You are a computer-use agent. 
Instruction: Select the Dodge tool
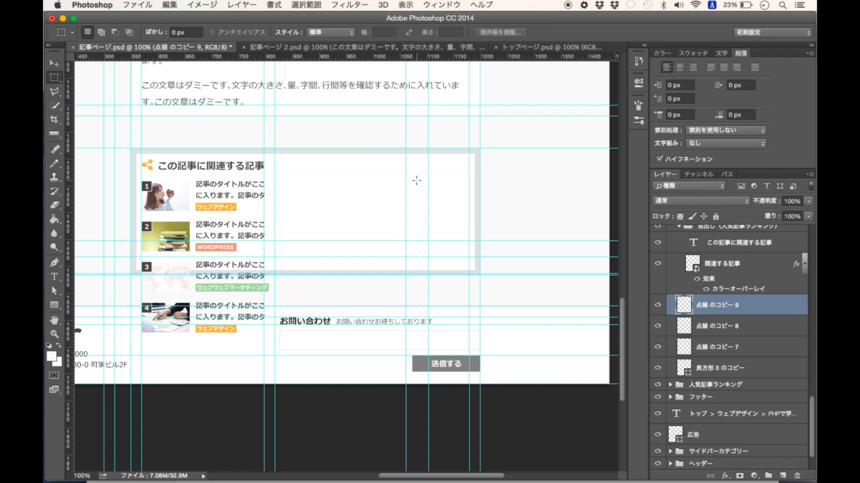click(54, 247)
